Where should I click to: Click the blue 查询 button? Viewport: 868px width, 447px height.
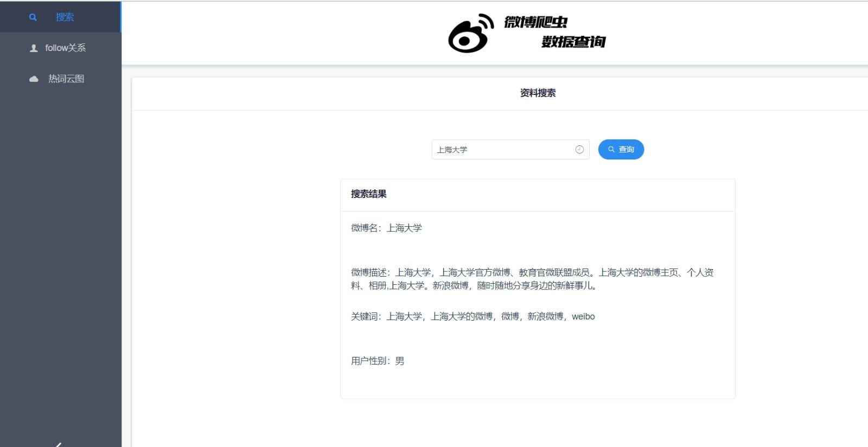[x=621, y=150]
